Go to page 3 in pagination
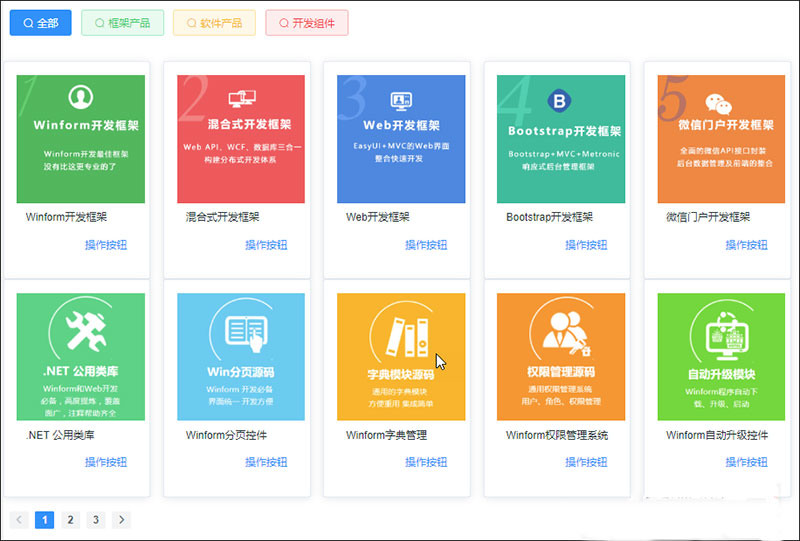Image resolution: width=800 pixels, height=541 pixels. [x=96, y=520]
